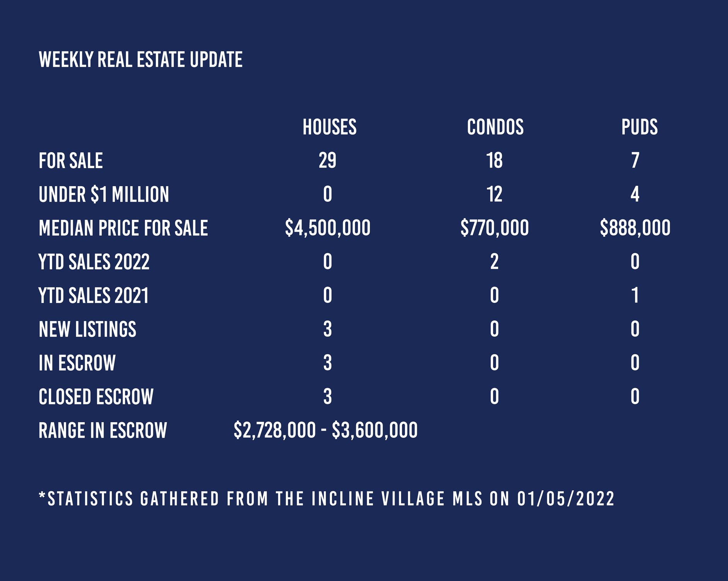Select the condos median price $770,000
The image size is (728, 581).
click(x=494, y=228)
